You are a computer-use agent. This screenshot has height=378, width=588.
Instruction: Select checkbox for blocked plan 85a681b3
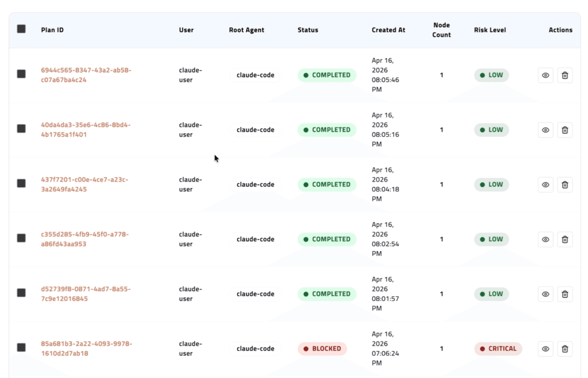point(21,347)
